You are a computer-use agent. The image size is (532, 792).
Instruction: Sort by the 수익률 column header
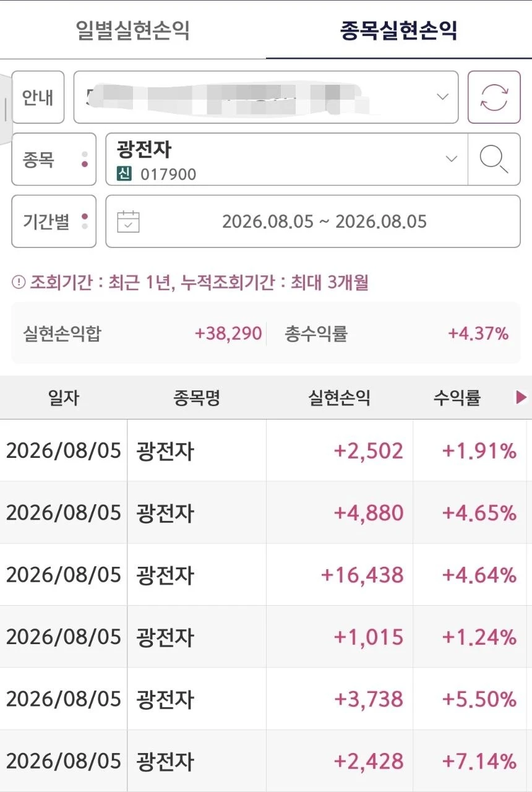[x=457, y=398]
